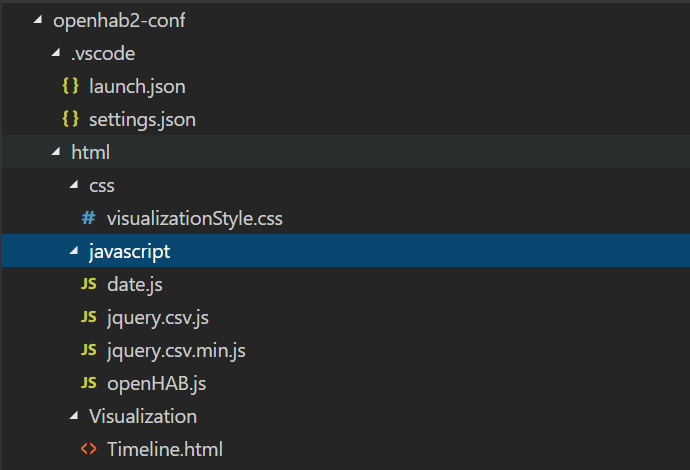Image resolution: width=690 pixels, height=470 pixels.
Task: Collapse the css folder arrow
Action: tap(74, 186)
